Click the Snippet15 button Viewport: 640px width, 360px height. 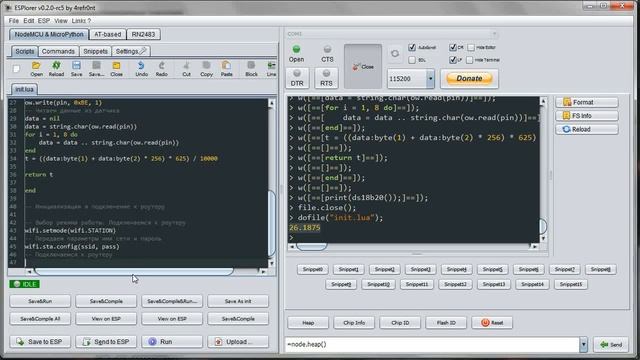[571, 284]
